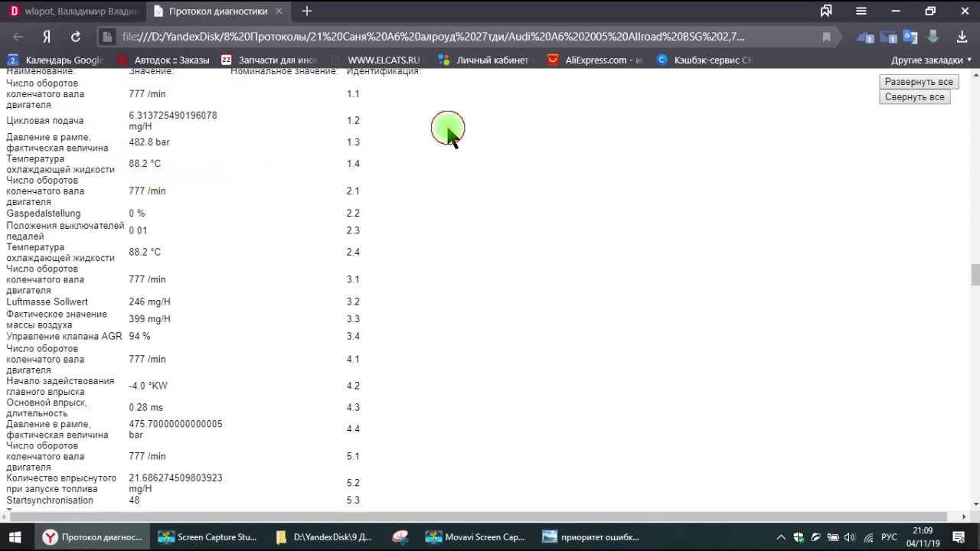This screenshot has height=551, width=980.
Task: Open the Личный кабинет bookmark
Action: click(x=484, y=60)
